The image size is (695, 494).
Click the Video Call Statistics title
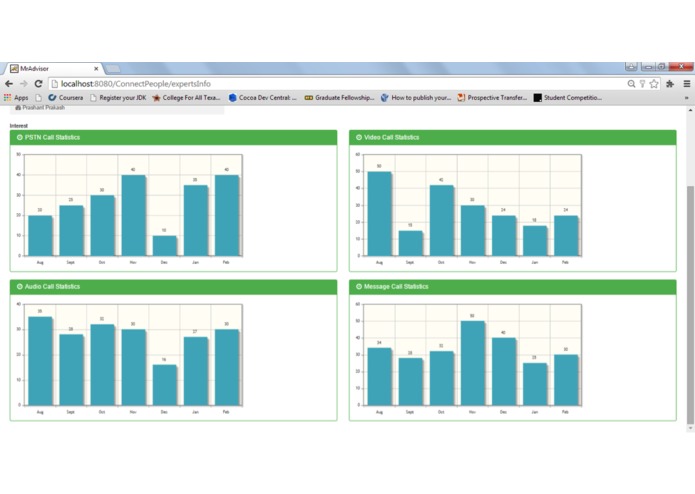[391, 137]
